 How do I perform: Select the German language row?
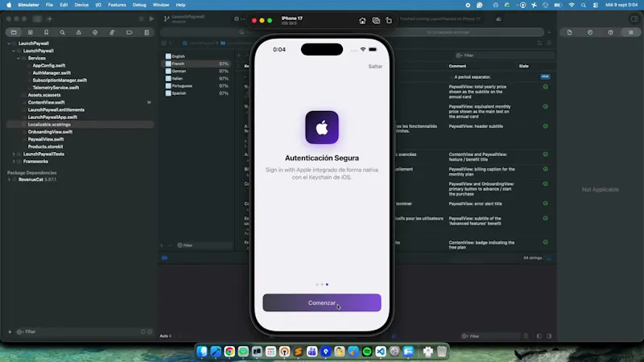click(197, 71)
